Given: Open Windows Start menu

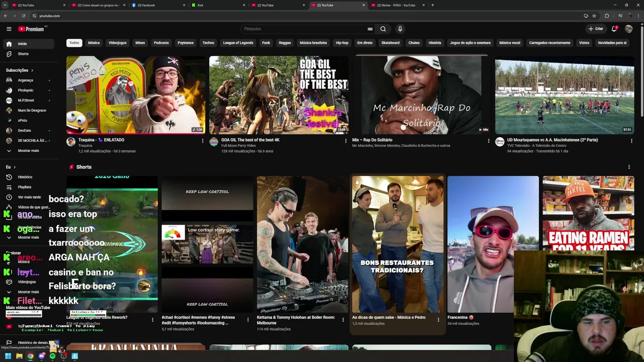Looking at the screenshot, I should click(8, 356).
